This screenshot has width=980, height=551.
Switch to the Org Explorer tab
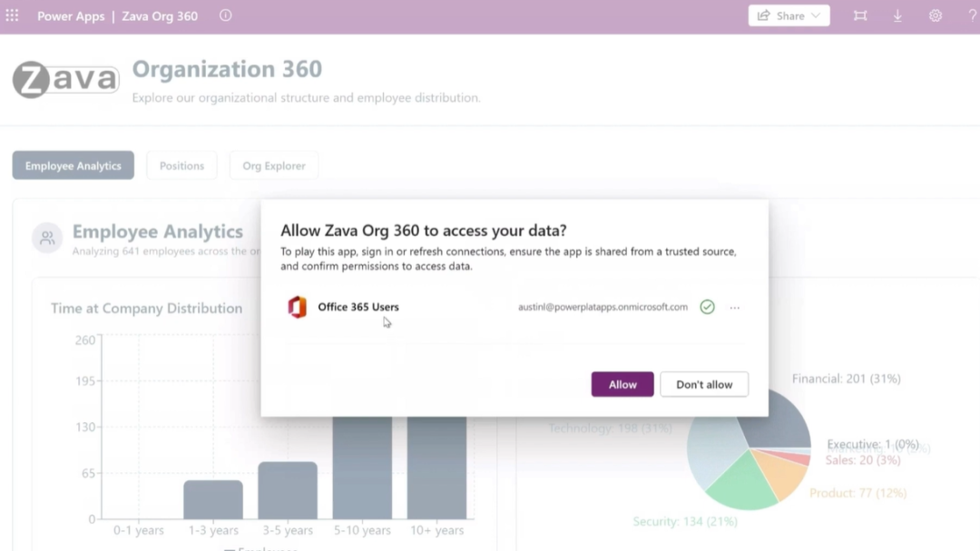(x=274, y=166)
